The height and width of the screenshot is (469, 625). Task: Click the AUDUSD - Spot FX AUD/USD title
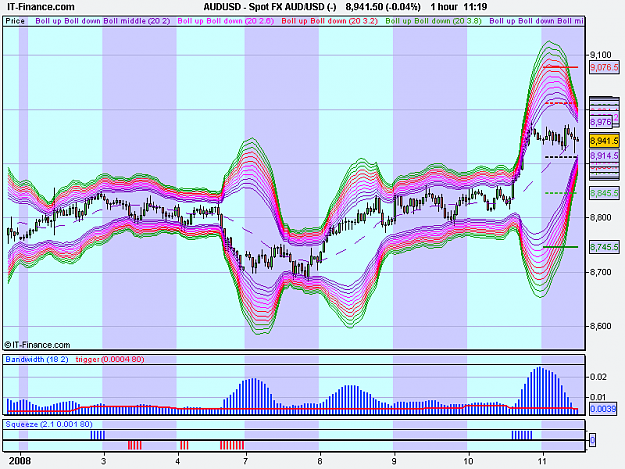(x=270, y=7)
